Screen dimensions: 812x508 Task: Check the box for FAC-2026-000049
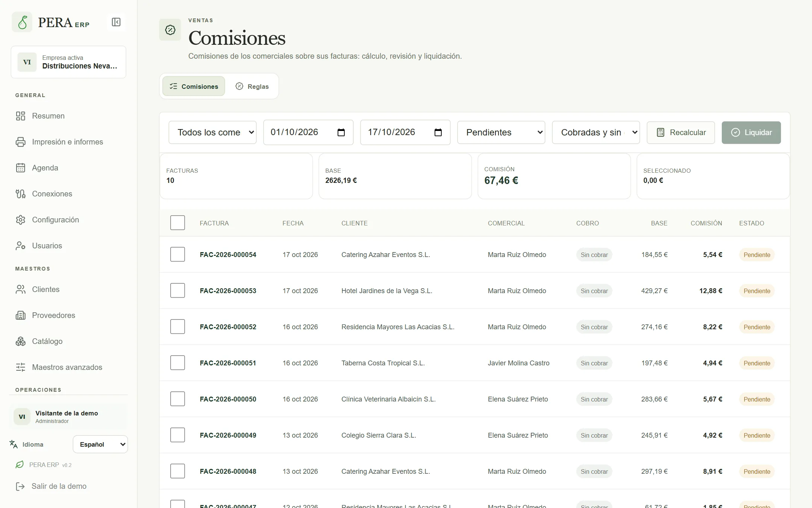coord(177,435)
